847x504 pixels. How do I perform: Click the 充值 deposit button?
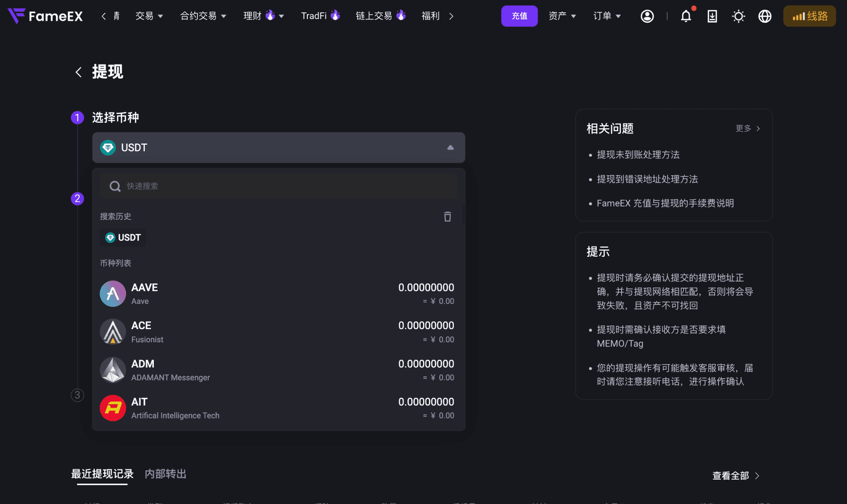[519, 16]
